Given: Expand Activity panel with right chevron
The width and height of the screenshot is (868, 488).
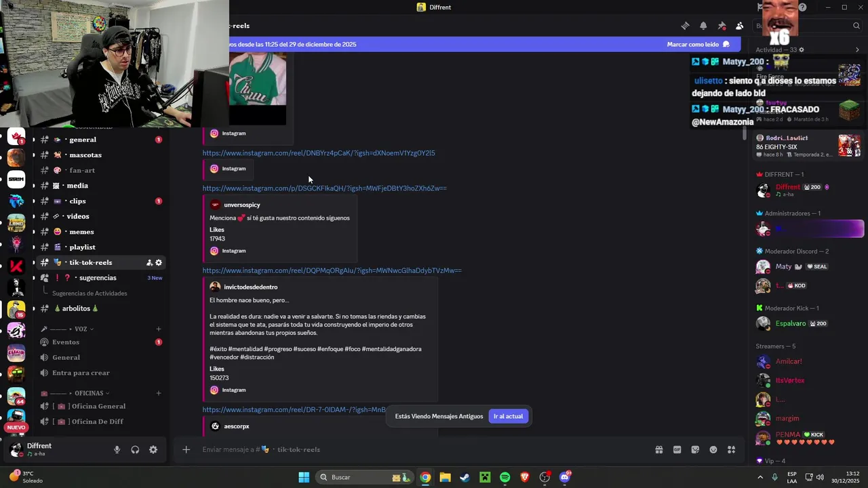Looking at the screenshot, I should (x=857, y=49).
